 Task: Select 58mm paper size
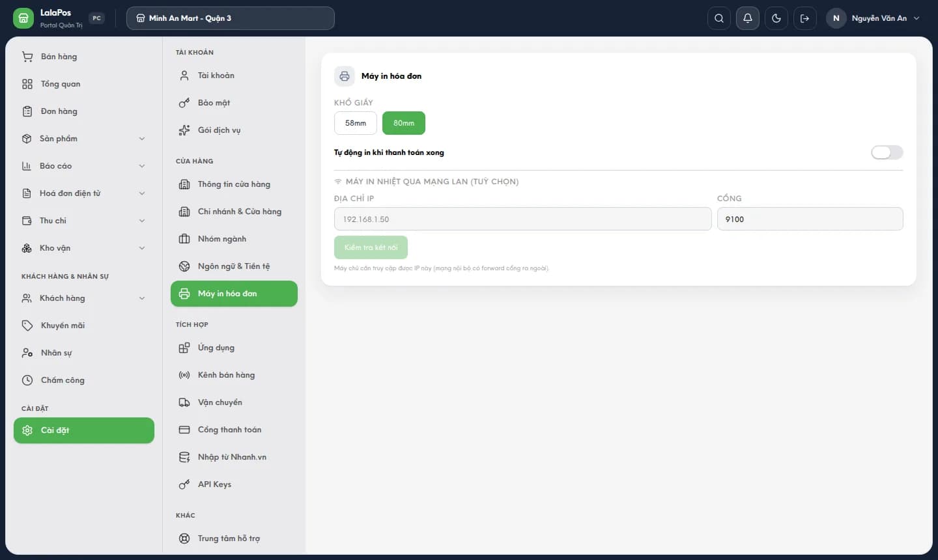tap(356, 123)
